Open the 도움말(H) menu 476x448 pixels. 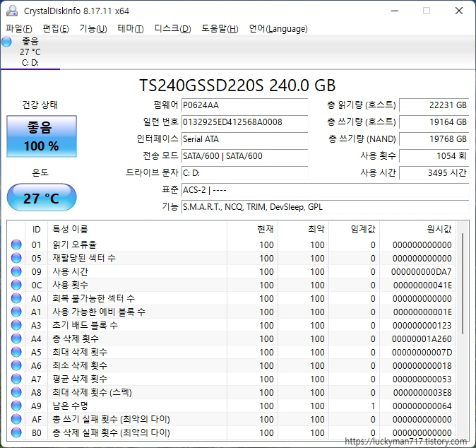tap(220, 28)
